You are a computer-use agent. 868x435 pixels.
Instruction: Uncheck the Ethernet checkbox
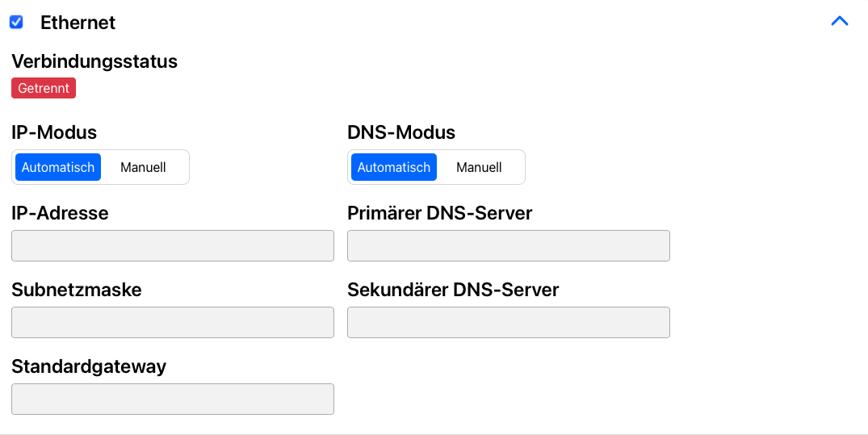(x=17, y=22)
